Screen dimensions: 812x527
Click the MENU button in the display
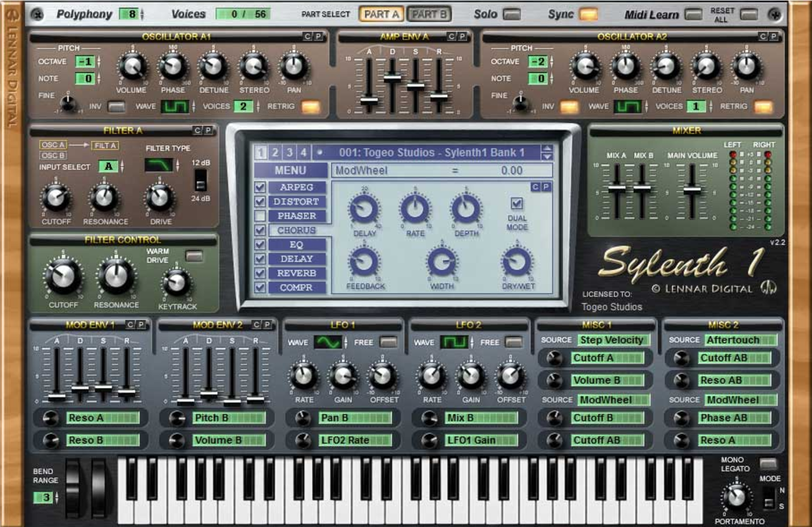point(290,170)
